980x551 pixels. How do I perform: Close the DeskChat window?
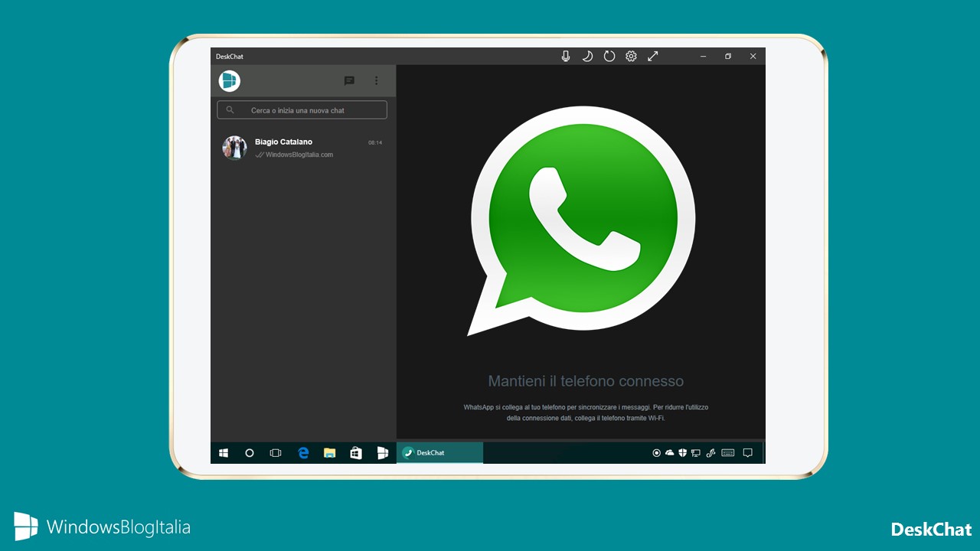(753, 56)
